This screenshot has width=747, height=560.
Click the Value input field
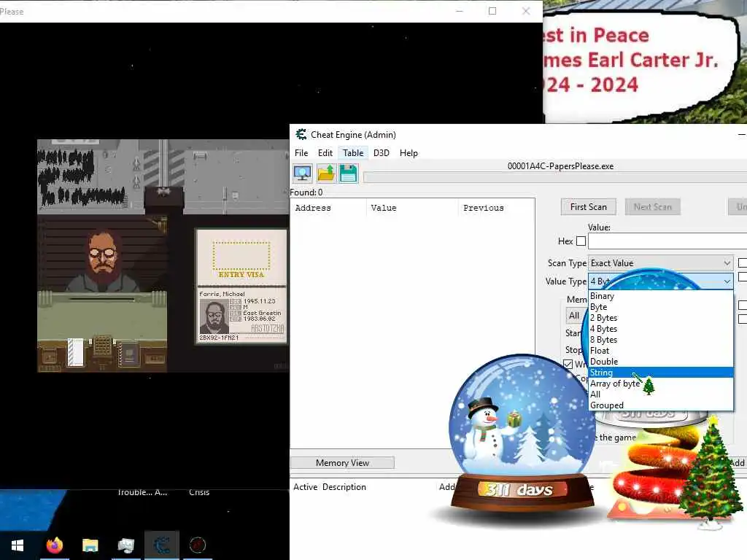click(667, 241)
